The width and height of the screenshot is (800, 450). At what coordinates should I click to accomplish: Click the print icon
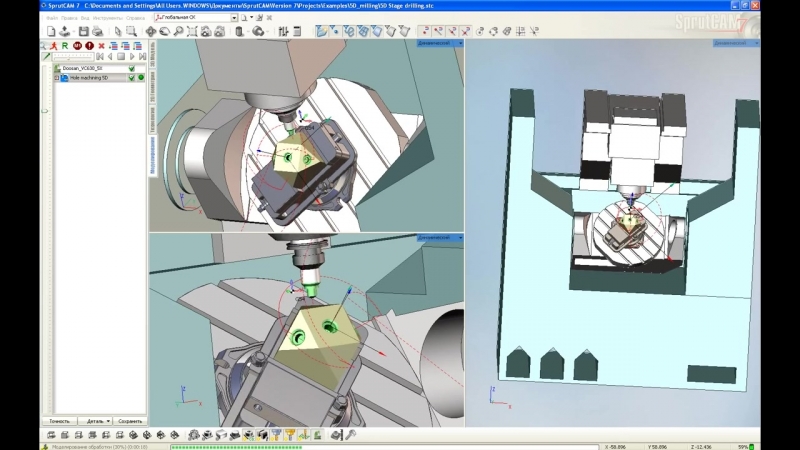(x=97, y=32)
